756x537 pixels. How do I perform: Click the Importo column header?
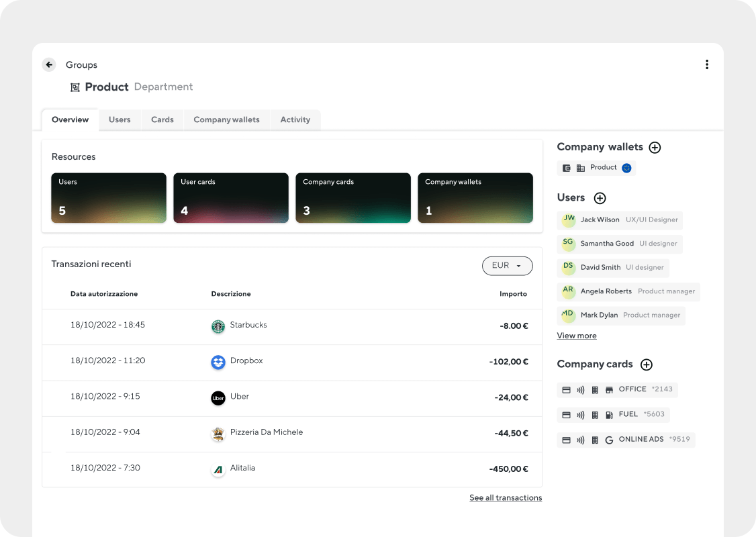click(x=513, y=294)
